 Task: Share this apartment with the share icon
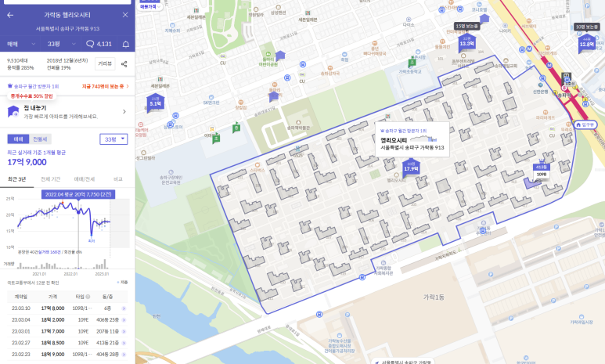(x=124, y=64)
